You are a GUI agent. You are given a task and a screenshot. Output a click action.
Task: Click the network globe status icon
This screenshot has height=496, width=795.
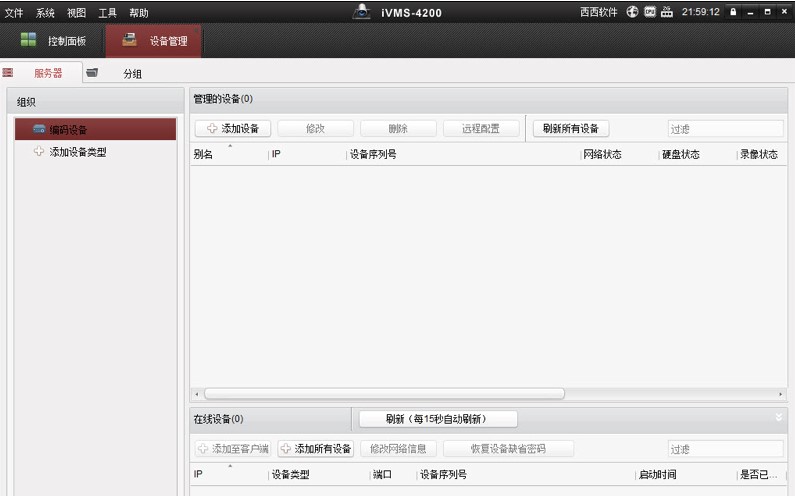(632, 12)
